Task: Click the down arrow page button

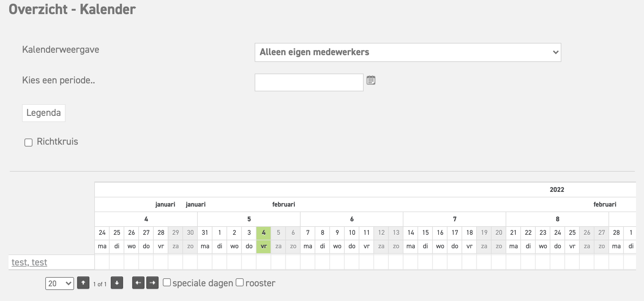Action: (x=117, y=283)
